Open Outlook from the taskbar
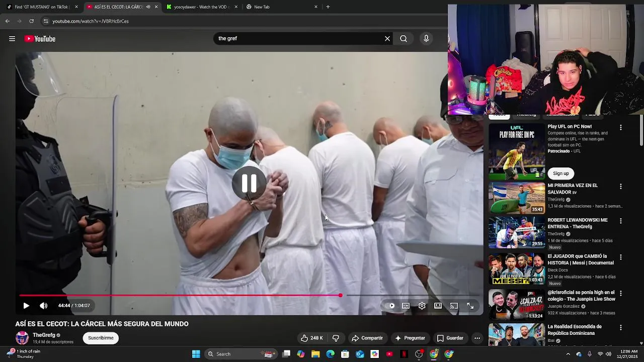644x362 pixels. pyautogui.click(x=360, y=354)
